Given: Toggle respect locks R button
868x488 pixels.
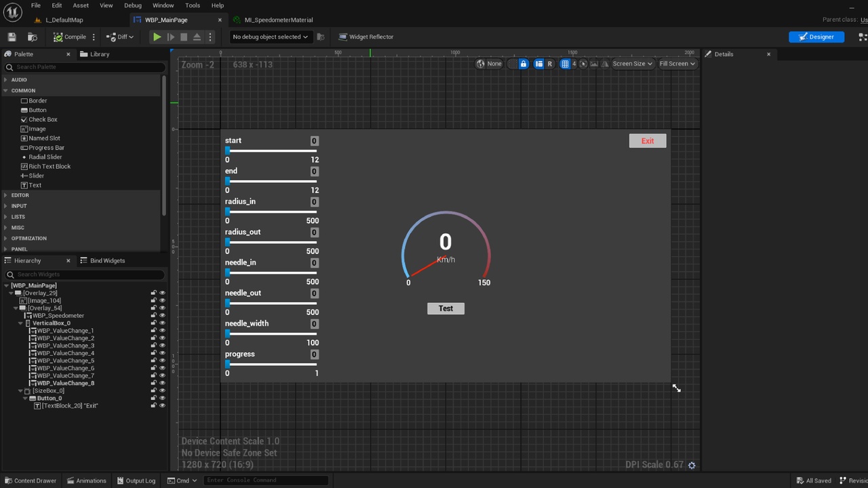Looking at the screenshot, I should pyautogui.click(x=549, y=64).
